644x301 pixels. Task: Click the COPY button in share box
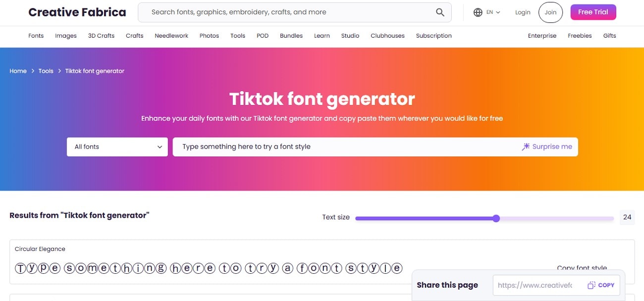click(x=601, y=285)
